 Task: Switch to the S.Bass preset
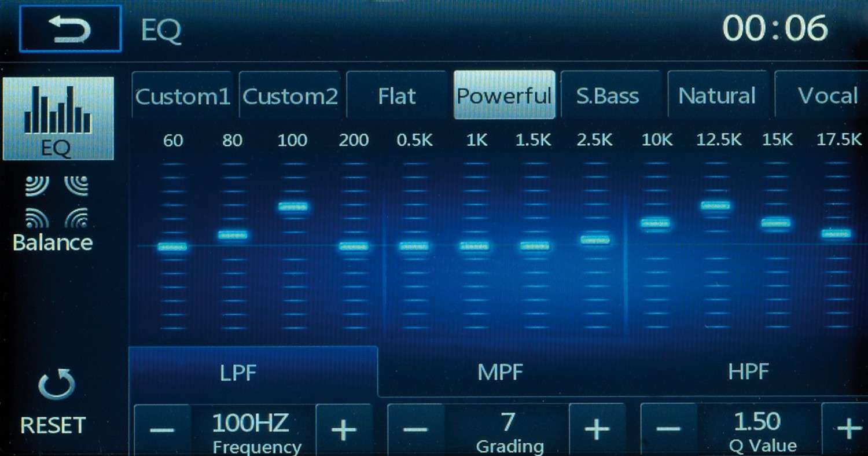611,95
